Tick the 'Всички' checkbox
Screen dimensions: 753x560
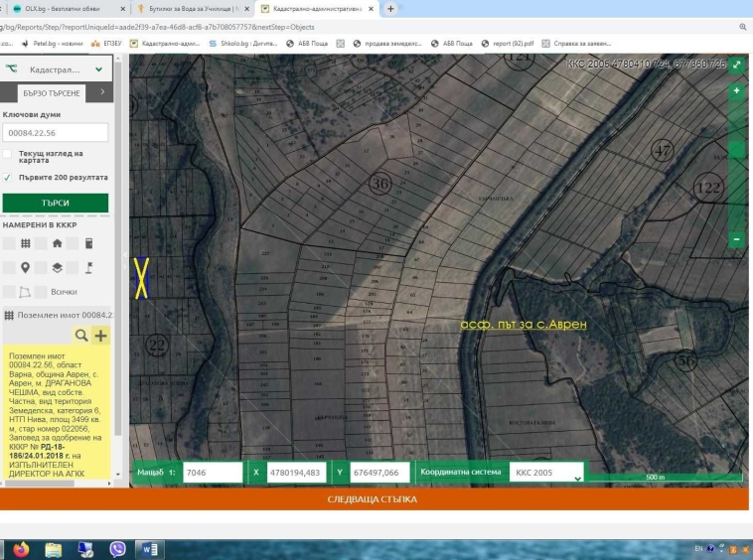point(41,292)
